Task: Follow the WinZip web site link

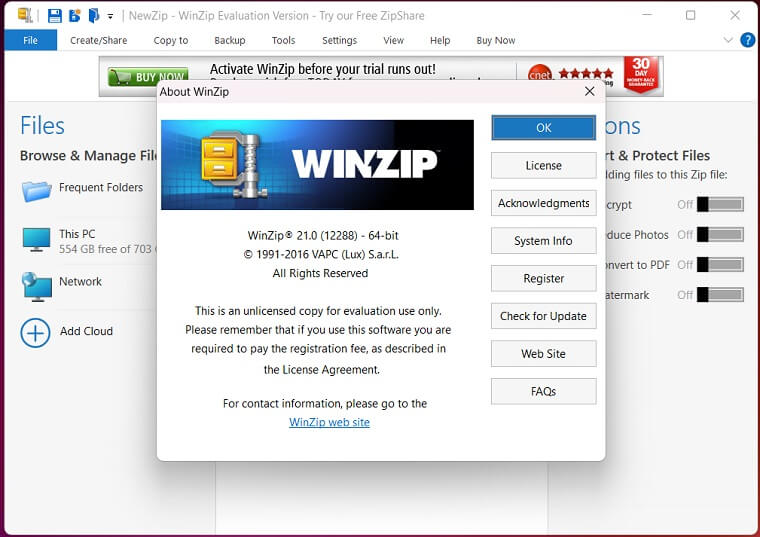Action: coord(330,422)
